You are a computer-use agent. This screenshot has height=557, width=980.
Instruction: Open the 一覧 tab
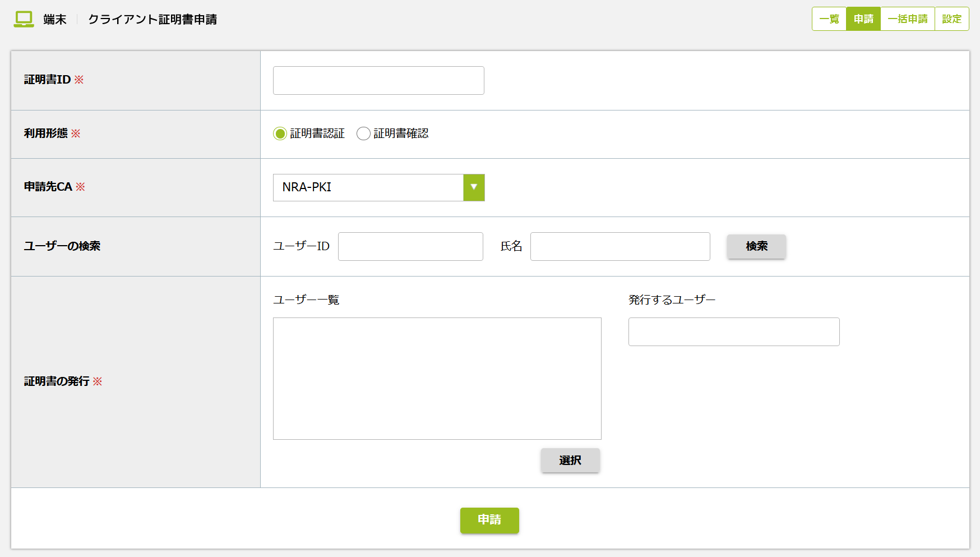tap(829, 19)
